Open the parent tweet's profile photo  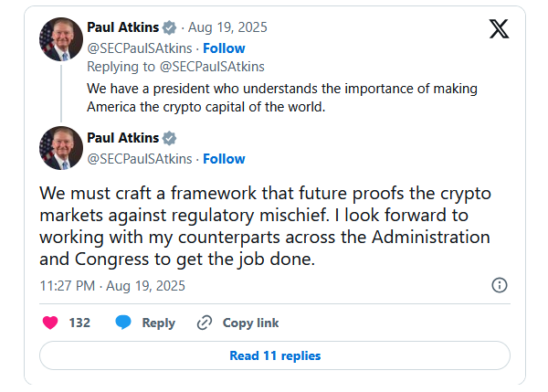(x=61, y=38)
